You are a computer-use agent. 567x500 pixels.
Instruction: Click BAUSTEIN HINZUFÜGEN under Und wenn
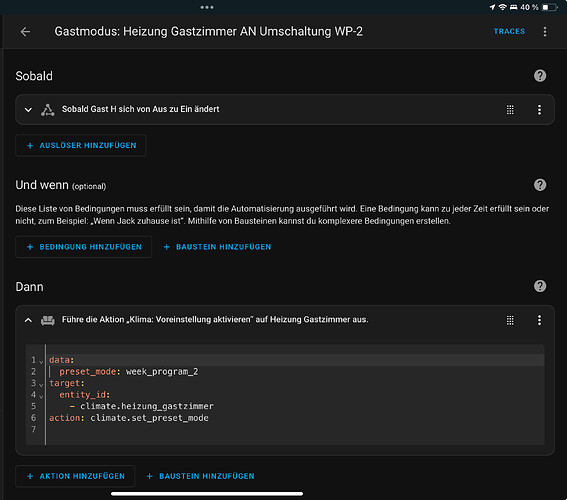pos(217,247)
